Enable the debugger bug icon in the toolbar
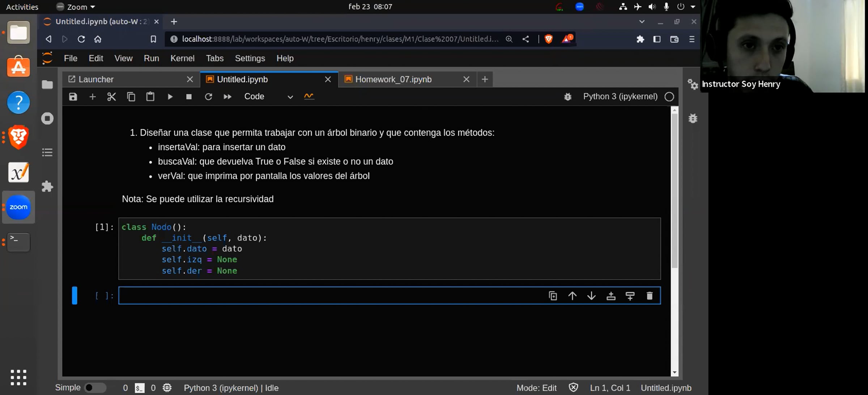Image resolution: width=868 pixels, height=395 pixels. coord(568,96)
